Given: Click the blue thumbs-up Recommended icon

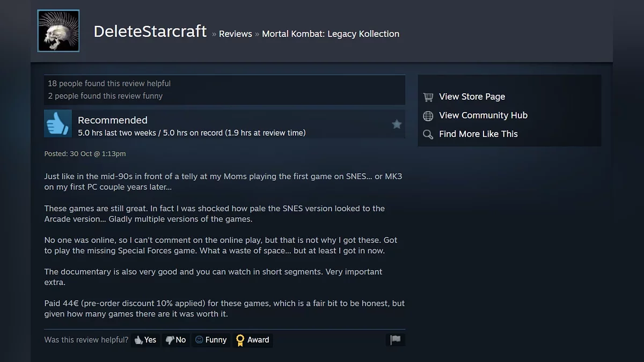Looking at the screenshot, I should point(58,124).
